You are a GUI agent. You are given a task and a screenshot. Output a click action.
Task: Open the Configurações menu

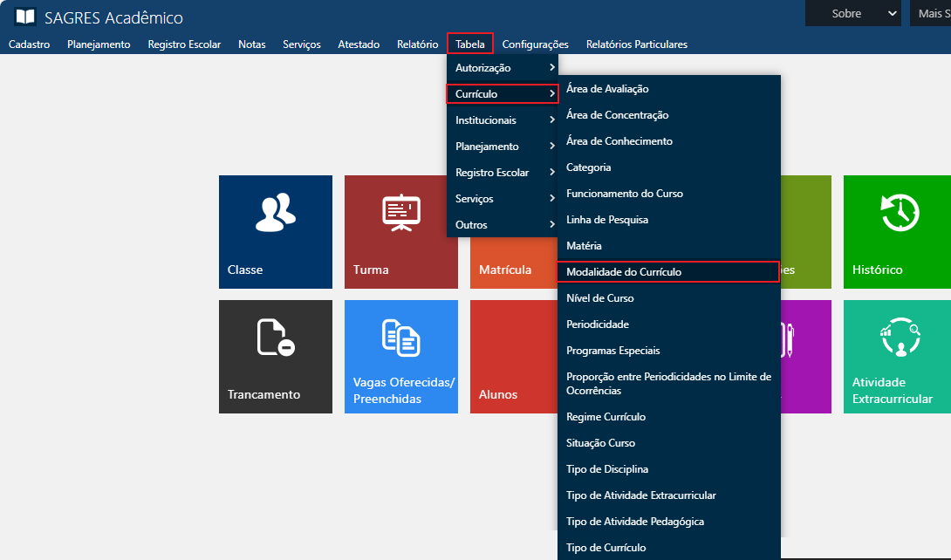535,44
